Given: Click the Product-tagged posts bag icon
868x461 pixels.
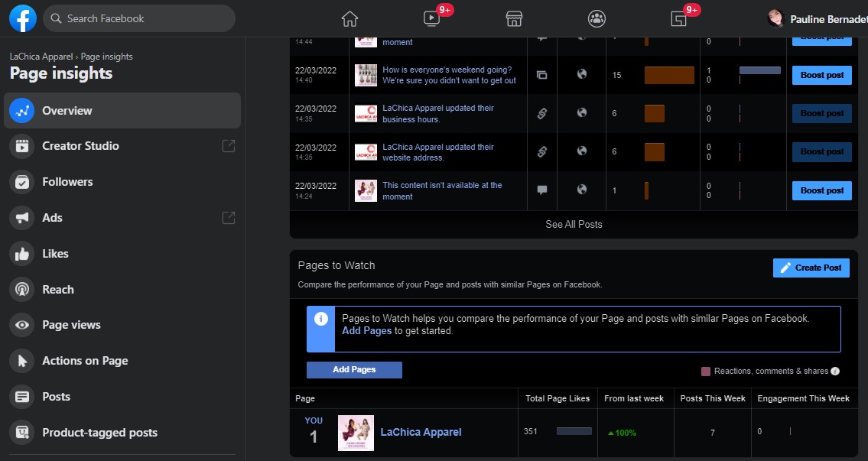Looking at the screenshot, I should (x=22, y=432).
